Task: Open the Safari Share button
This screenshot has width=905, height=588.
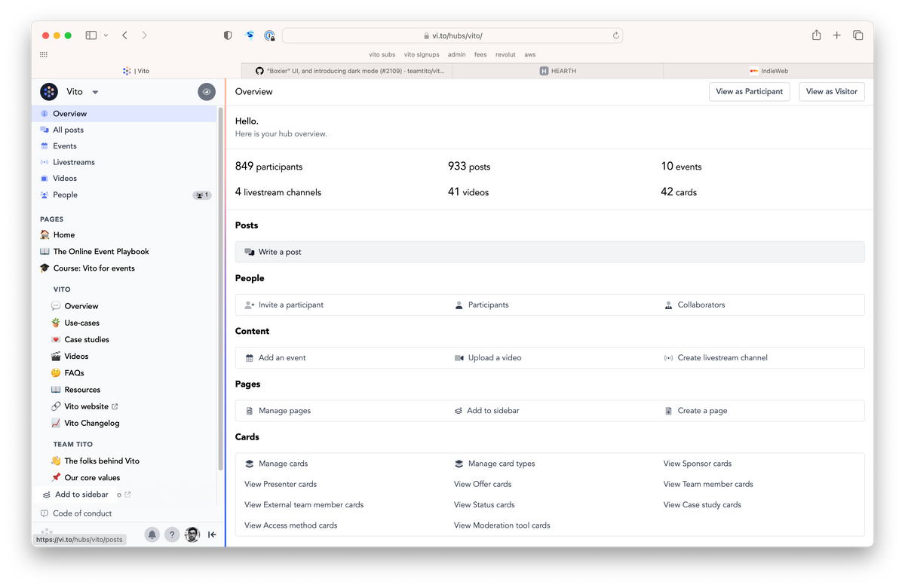Action: [816, 35]
